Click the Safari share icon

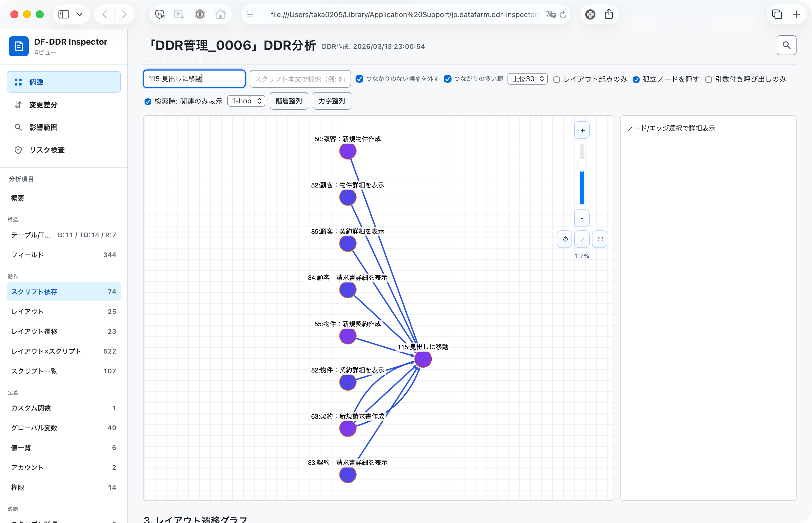[609, 14]
